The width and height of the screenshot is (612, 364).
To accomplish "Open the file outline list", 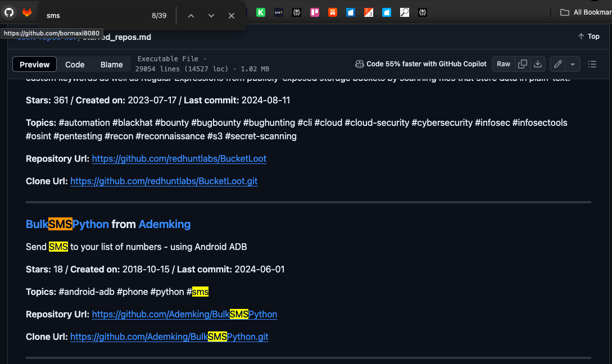I will coord(592,64).
